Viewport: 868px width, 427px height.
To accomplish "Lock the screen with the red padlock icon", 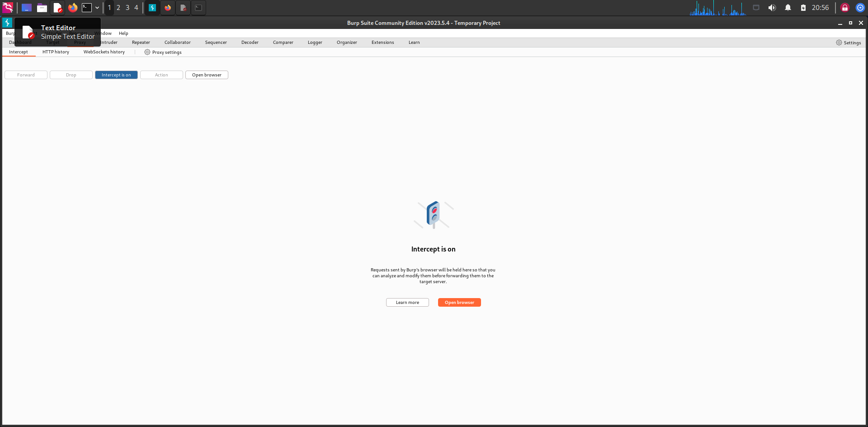I will (844, 8).
